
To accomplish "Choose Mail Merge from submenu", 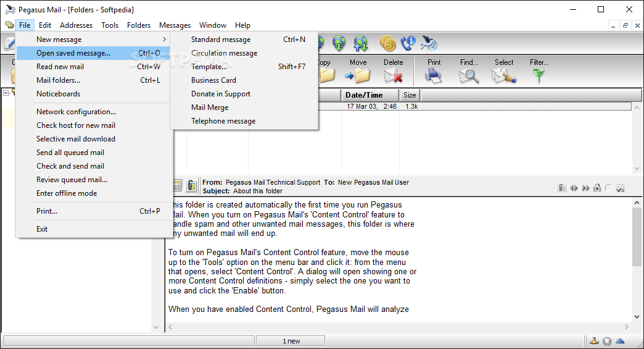I will pyautogui.click(x=244, y=107).
